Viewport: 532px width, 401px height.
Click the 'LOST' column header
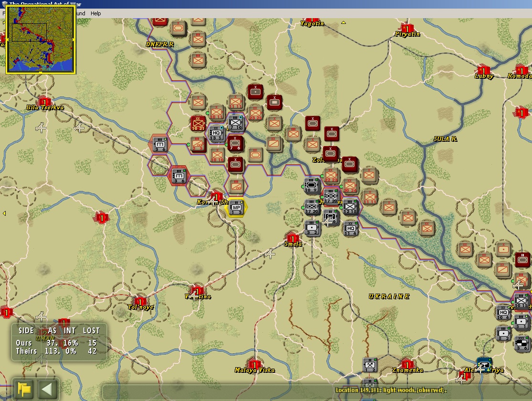click(91, 330)
